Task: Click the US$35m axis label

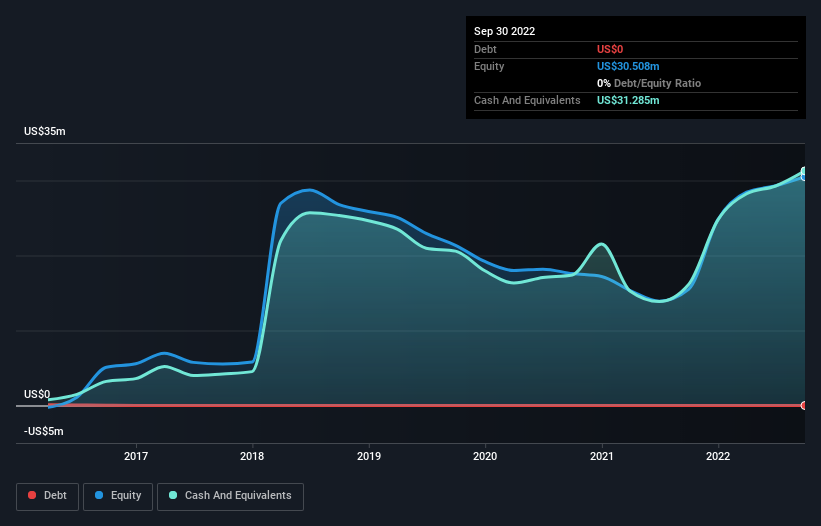Action: coord(45,131)
